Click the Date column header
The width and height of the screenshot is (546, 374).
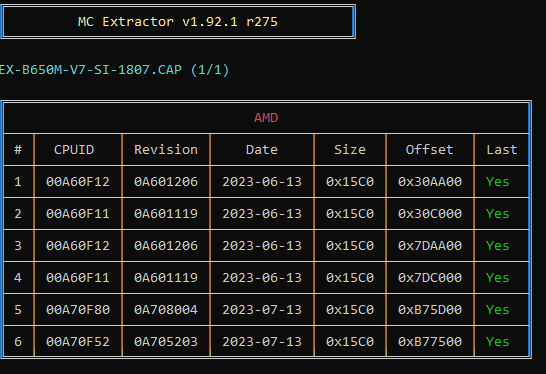(262, 150)
